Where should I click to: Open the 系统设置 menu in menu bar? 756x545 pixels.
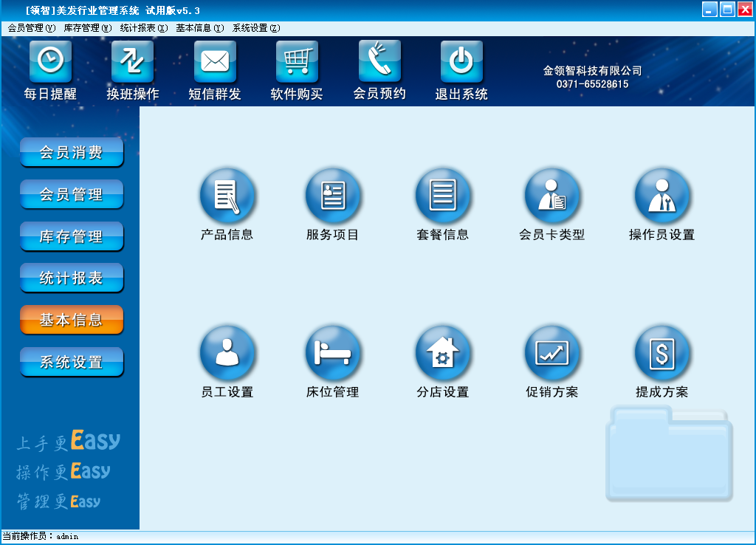(255, 28)
